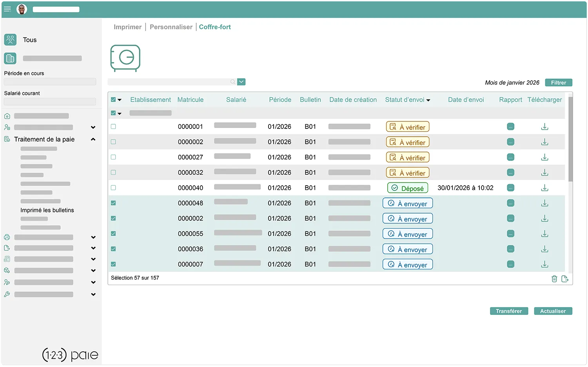This screenshot has height=367, width=588.
Task: Expand the sidebar section above Traitement de la paie
Action: [93, 127]
